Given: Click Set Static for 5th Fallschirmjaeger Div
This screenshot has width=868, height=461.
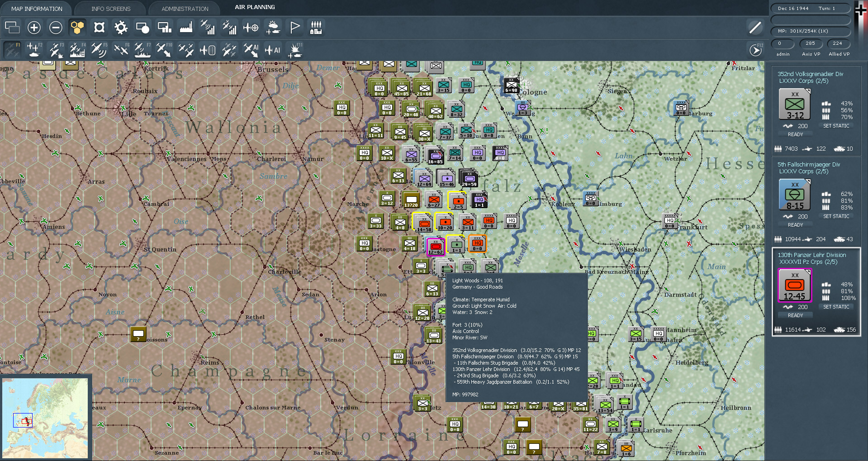Looking at the screenshot, I should 836,216.
